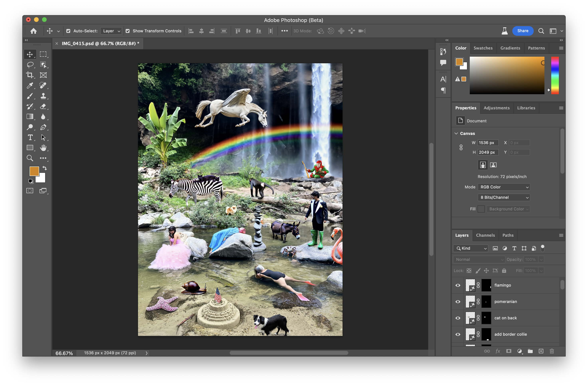Toggle Show Transform Controls checkbox
588x386 pixels.
pyautogui.click(x=128, y=31)
